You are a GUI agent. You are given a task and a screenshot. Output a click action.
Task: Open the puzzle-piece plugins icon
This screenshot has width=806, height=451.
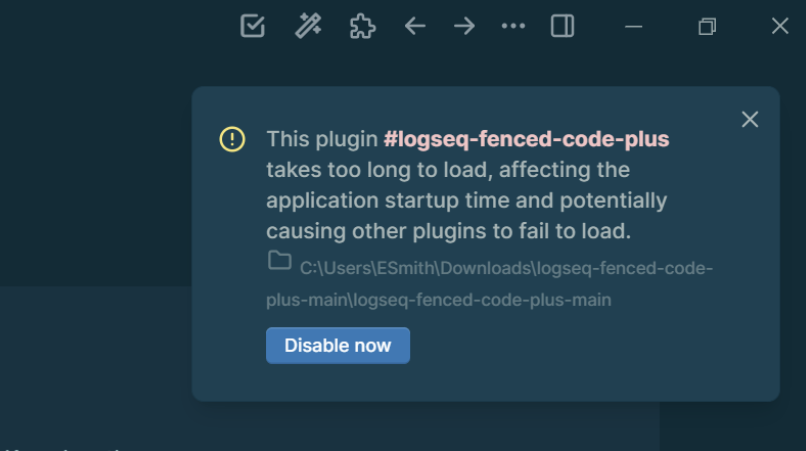point(362,26)
